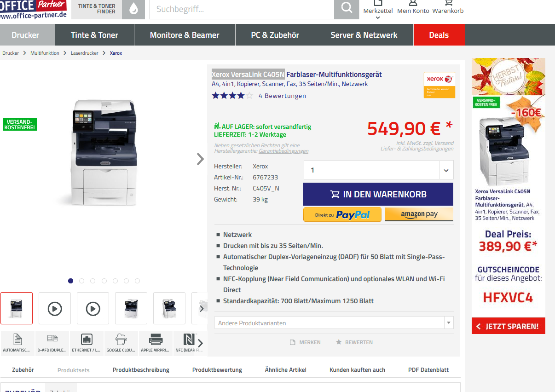Viewport: 555px width, 392px height.
Task: Open the Garantiebedingungen link
Action: [283, 151]
